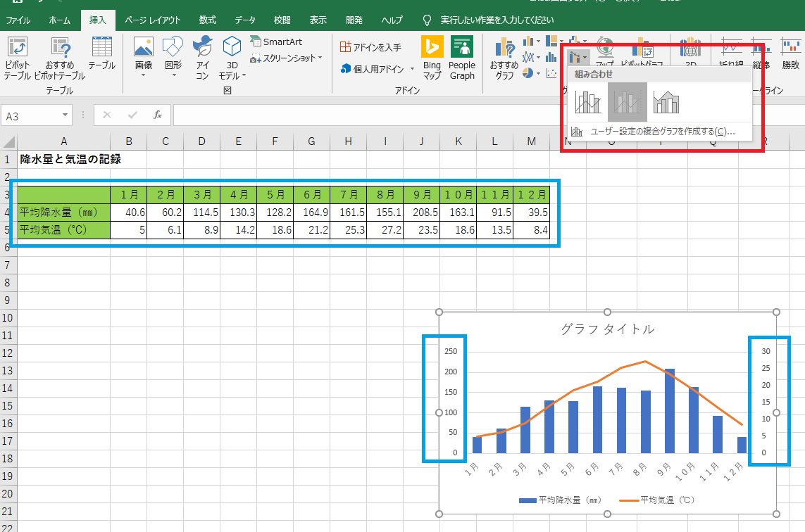Open the PivotTable tool
The width and height of the screenshot is (805, 532).
(x=18, y=58)
